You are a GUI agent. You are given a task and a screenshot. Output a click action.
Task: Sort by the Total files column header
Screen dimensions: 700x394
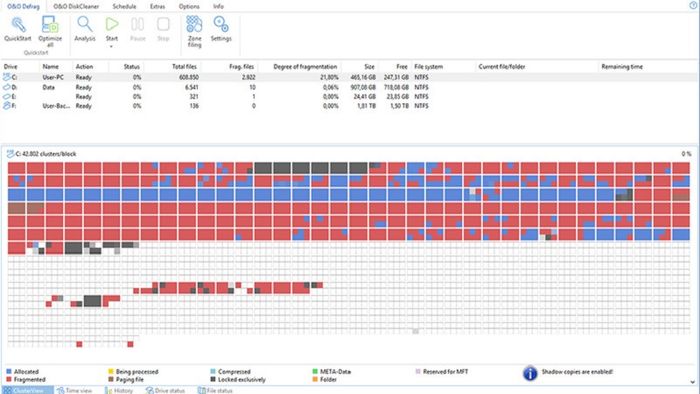coord(184,66)
